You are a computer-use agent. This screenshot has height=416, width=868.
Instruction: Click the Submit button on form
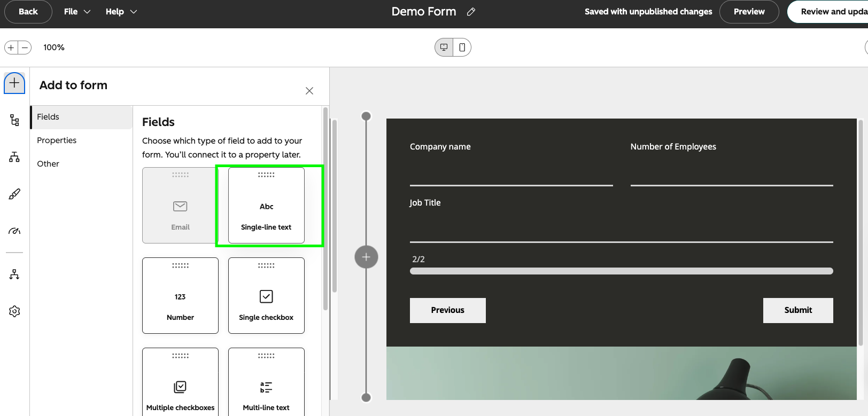click(x=798, y=310)
